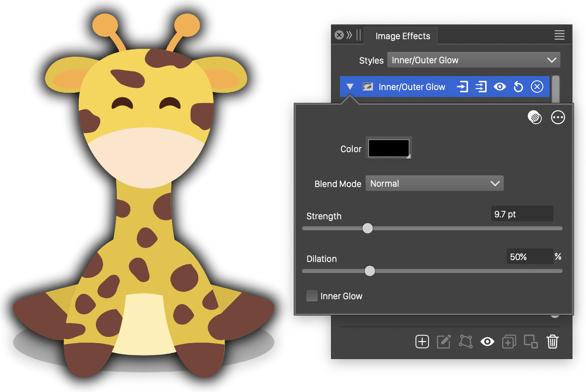This screenshot has height=392, width=586.
Task: Click the reset icon in the effect row
Action: tap(518, 87)
